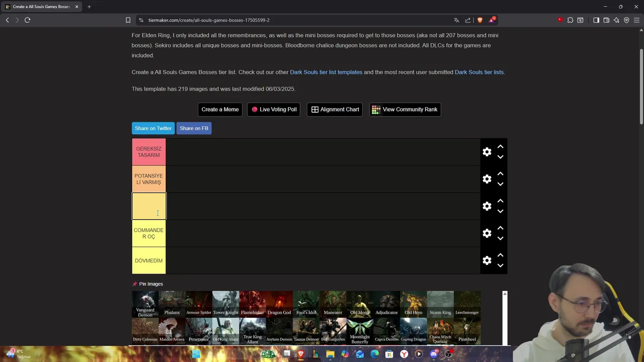Screen dimensions: 644x362
Task: Select Fool's Idol boss image
Action: click(306, 304)
